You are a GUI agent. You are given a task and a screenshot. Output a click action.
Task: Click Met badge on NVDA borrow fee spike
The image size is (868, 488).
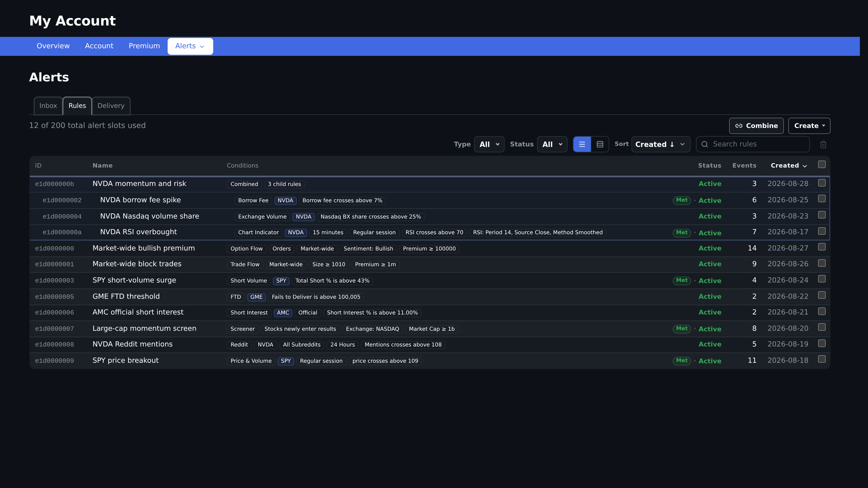pos(682,200)
